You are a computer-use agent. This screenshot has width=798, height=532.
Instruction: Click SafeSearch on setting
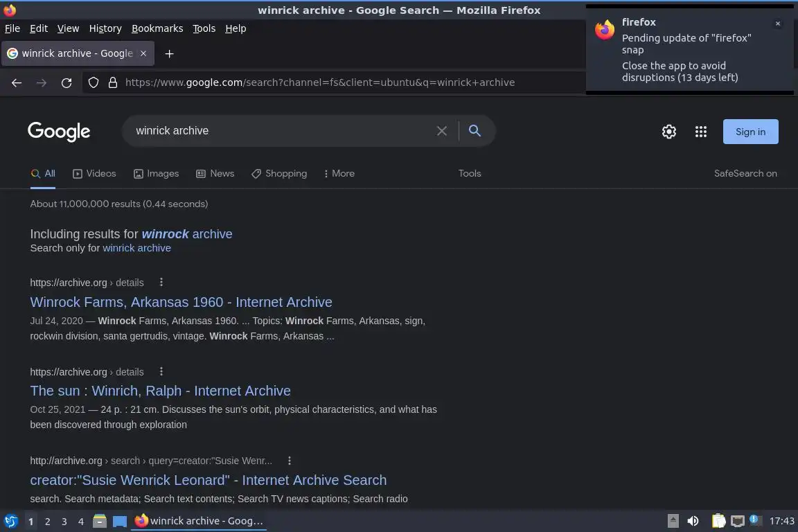(745, 174)
